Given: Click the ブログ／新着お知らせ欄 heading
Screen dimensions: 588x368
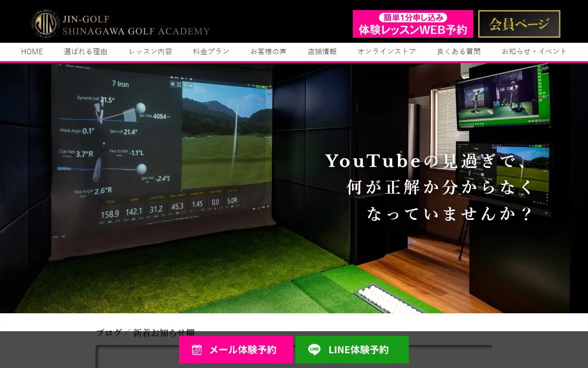Looking at the screenshot, I should (x=145, y=333).
